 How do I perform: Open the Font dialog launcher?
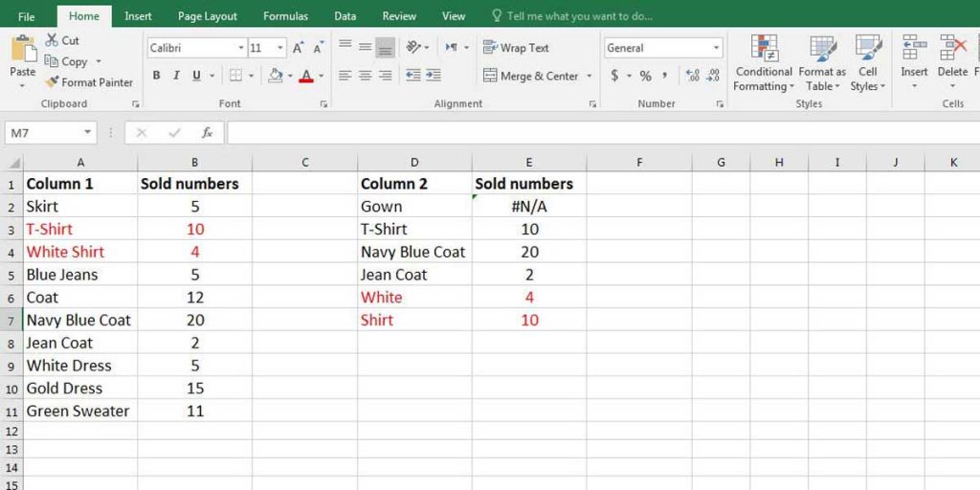[323, 104]
